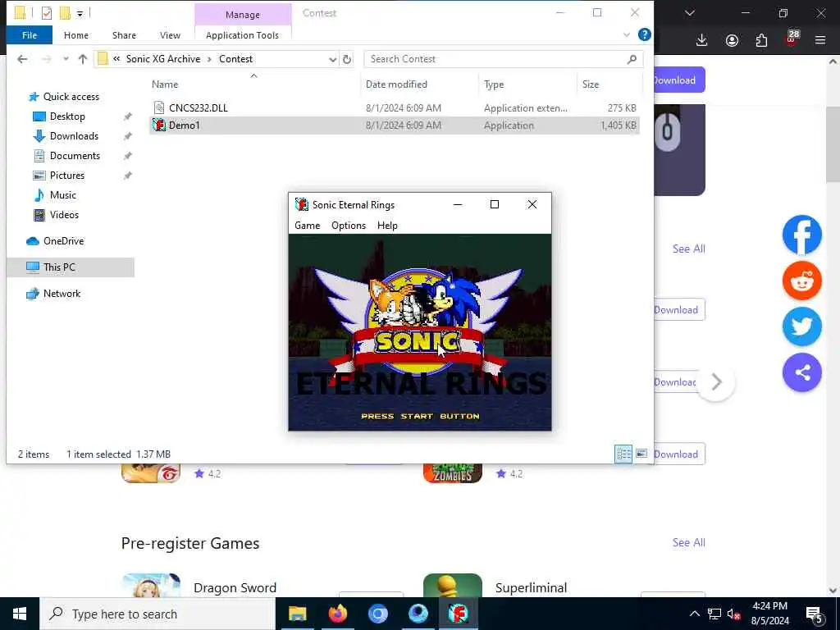Image resolution: width=840 pixels, height=630 pixels.
Task: Open OneDrive in navigation pane
Action: [x=63, y=241]
